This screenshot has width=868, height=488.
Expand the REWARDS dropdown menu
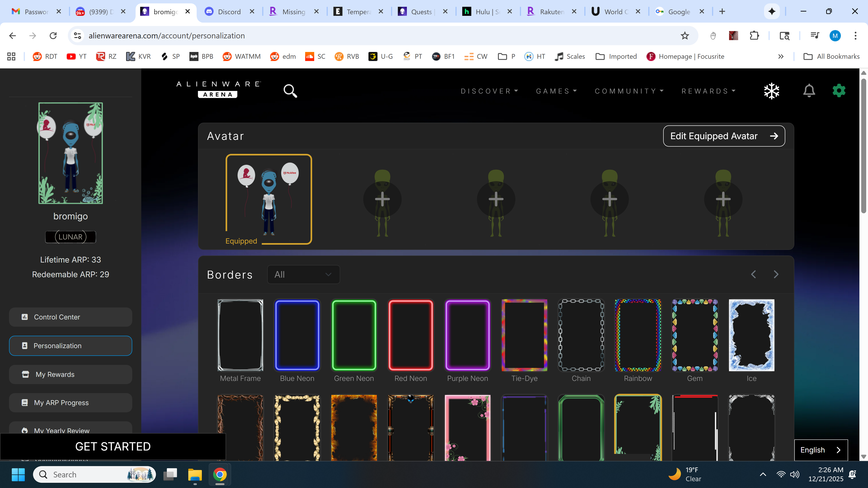click(x=708, y=91)
